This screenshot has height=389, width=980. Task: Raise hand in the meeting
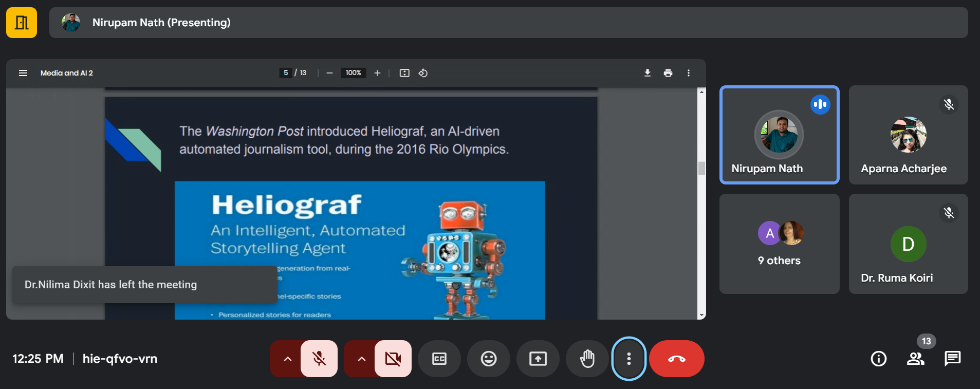(x=587, y=359)
